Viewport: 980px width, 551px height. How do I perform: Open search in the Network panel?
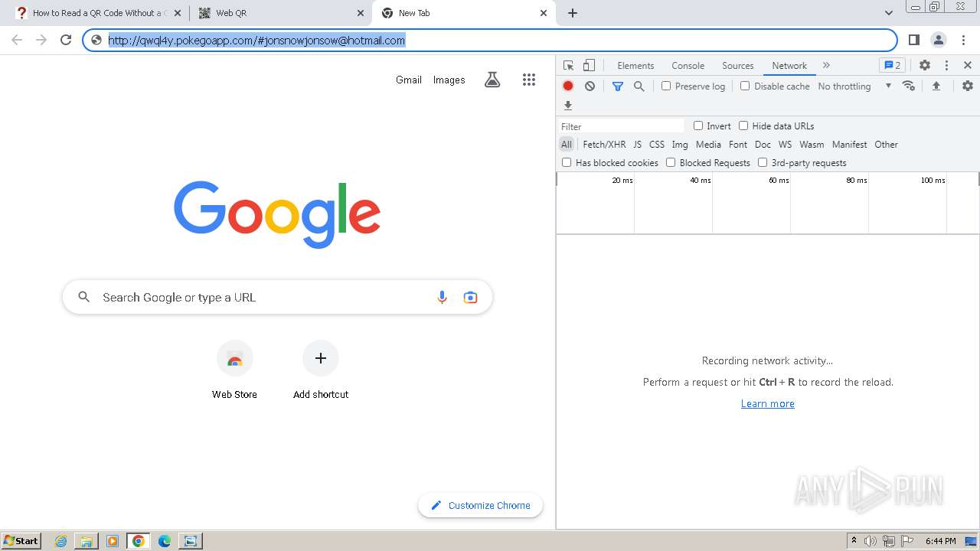pyautogui.click(x=639, y=86)
